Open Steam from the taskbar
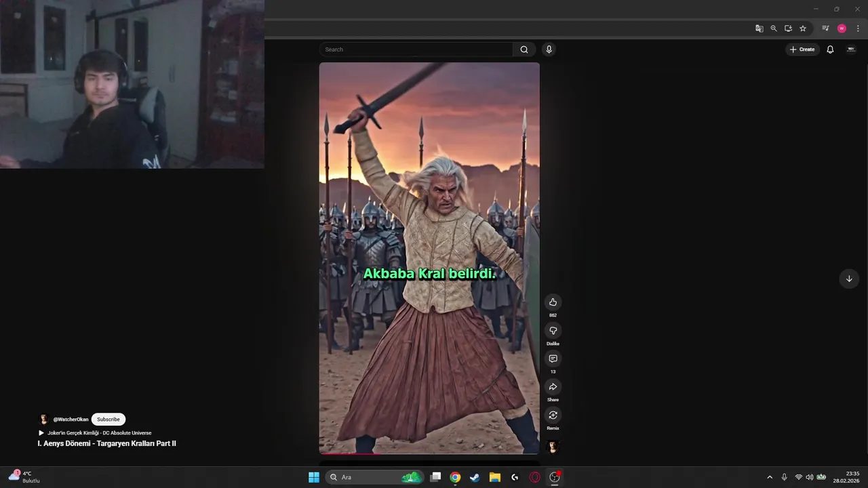This screenshot has height=488, width=868. [x=475, y=477]
